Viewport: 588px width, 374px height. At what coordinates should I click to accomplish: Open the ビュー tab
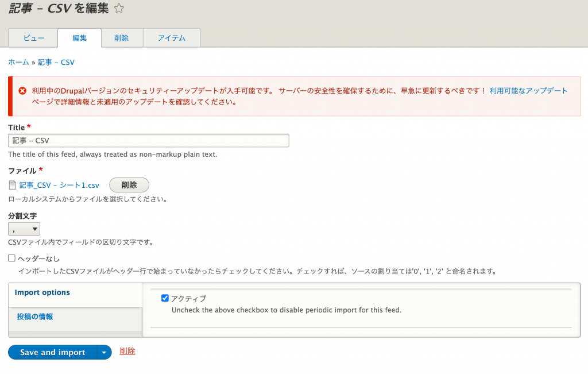pos(33,38)
